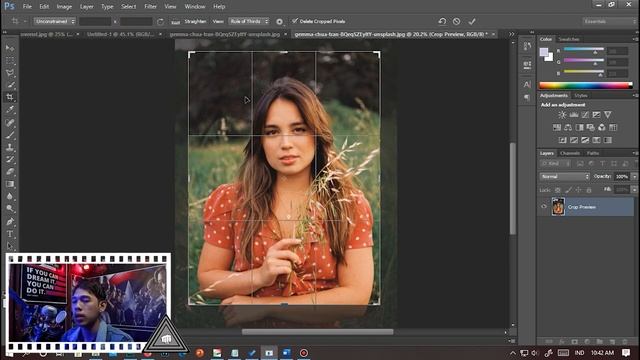This screenshot has width=640, height=360.
Task: Select the Lasso tool
Action: tap(10, 73)
